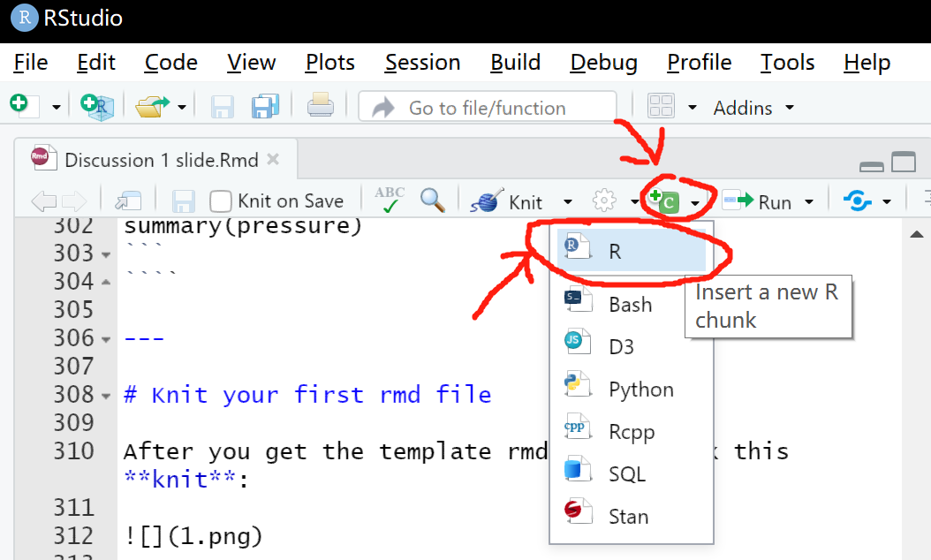Open the document options gear
The width and height of the screenshot is (931, 560).
pos(604,201)
